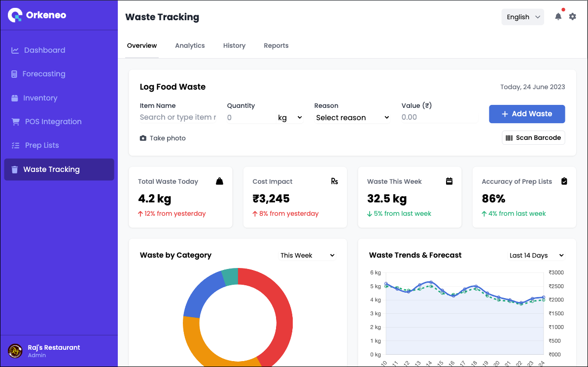Click the Quantity input field
The image size is (588, 367).
pos(251,118)
